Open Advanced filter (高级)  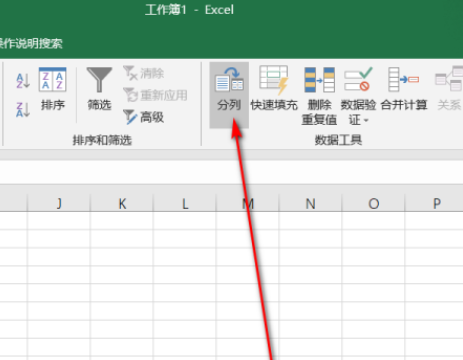pos(144,117)
